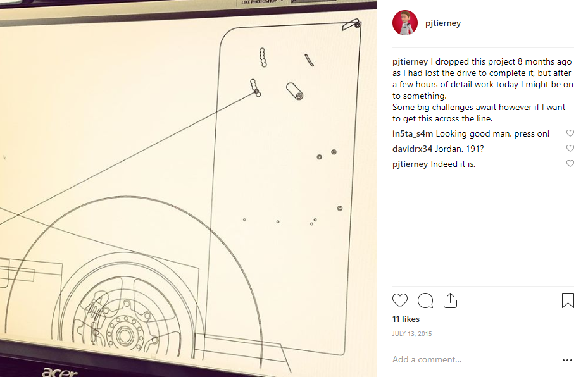588x377 pixels.
Task: Open pjtierney username in header
Action: click(443, 23)
